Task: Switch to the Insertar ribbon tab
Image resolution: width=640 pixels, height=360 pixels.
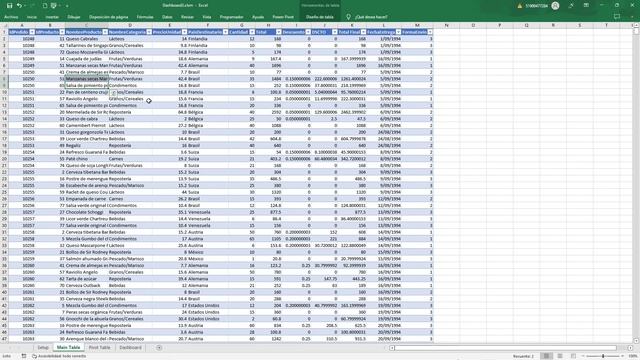Action: click(52, 17)
